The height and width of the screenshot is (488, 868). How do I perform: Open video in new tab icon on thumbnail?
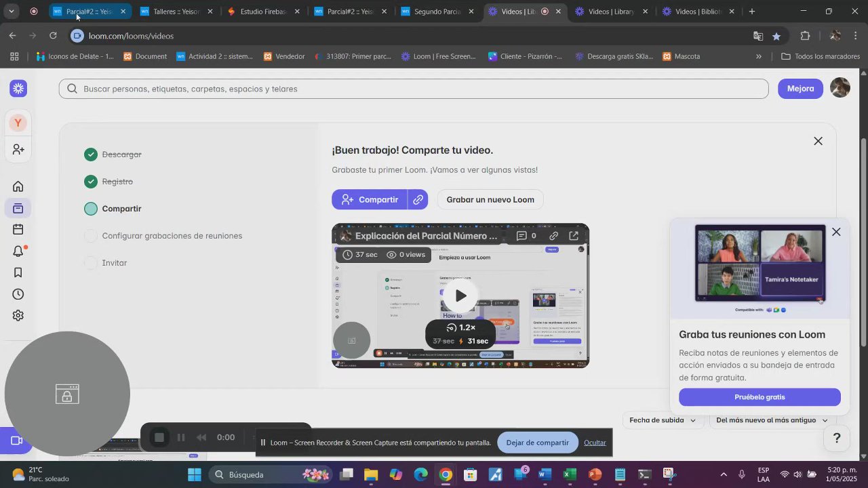click(x=574, y=236)
